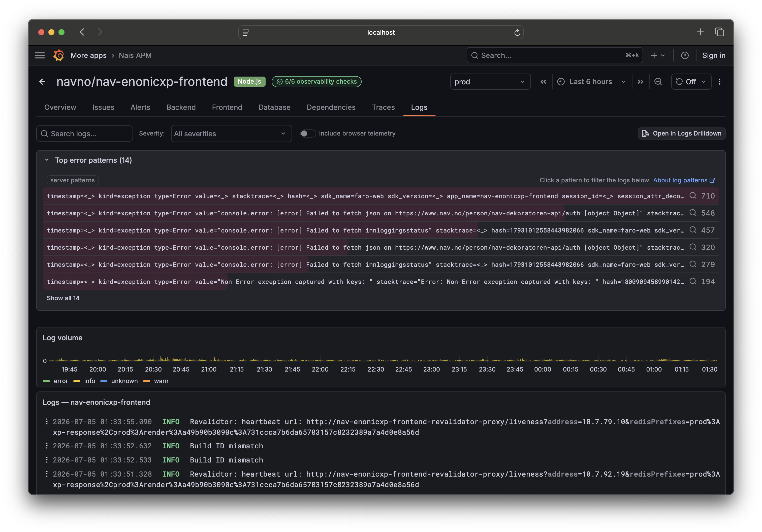Screen dimensions: 762x532
Task: Click the magnifier next to count 279
Action: coord(693,264)
